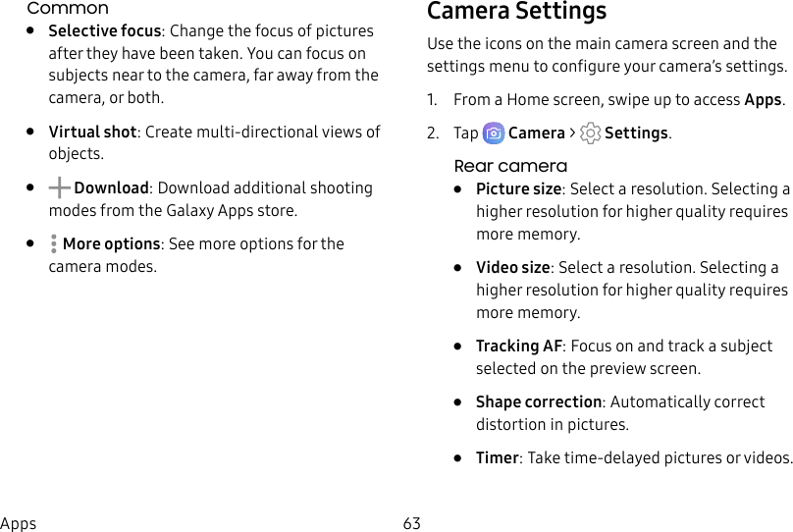Click the chevron between Camera and Settings
The width and height of the screenshot is (793, 532).
572,133
